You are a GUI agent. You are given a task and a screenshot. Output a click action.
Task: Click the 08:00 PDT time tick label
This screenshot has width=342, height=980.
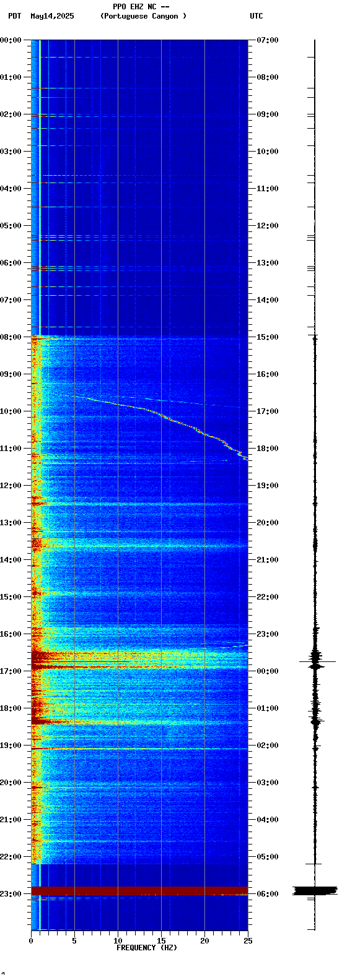pos(11,337)
